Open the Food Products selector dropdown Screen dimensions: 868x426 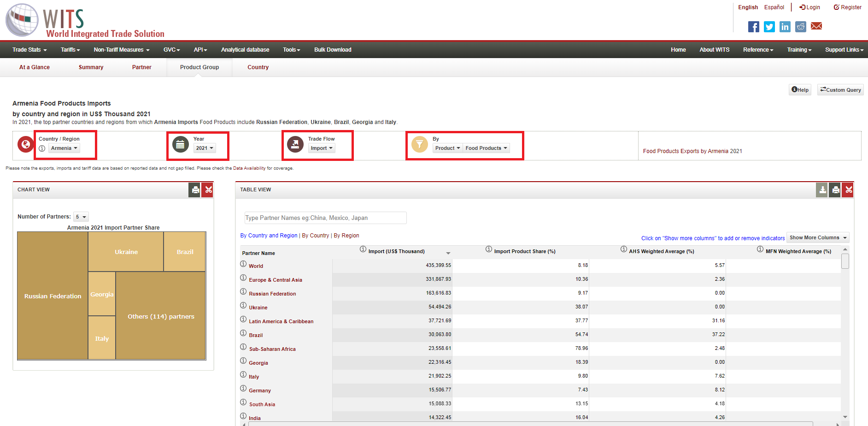click(486, 148)
